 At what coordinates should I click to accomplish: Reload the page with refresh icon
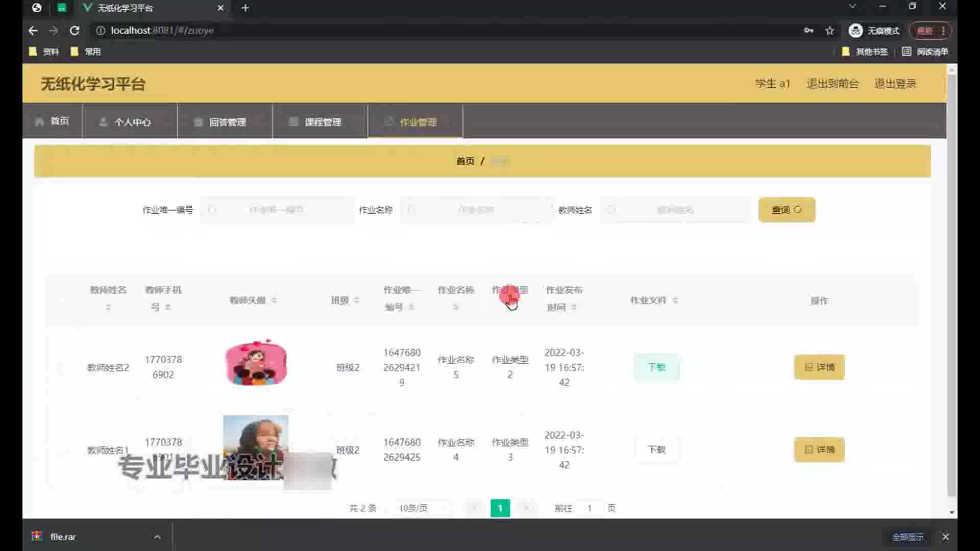(75, 31)
